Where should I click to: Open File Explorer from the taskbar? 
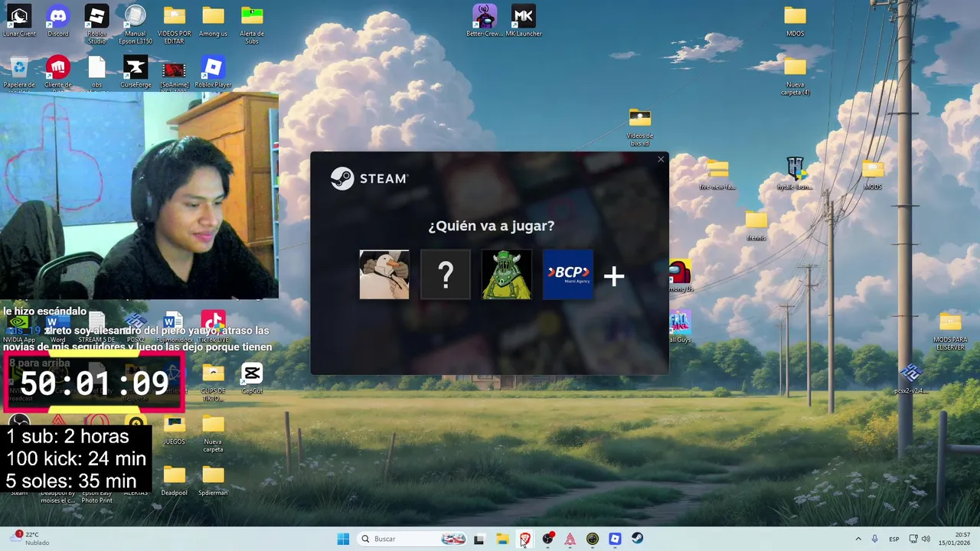[501, 539]
